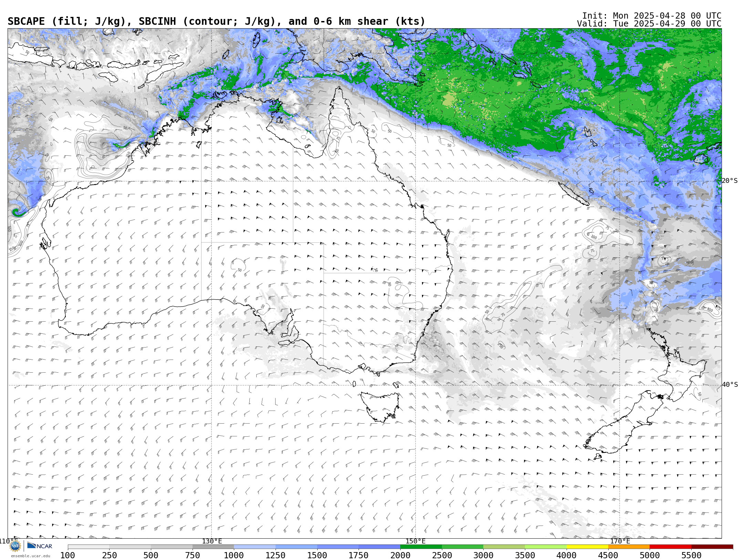Screen dimensions: 744x560
Task: Click the 750 colorbar tick label
Action: click(x=193, y=555)
